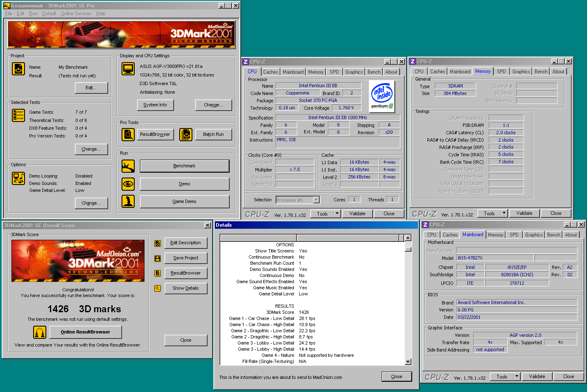Switch to SPD tab in the CPU-Z memory window
Viewport: 587px width, 392px height.
501,72
